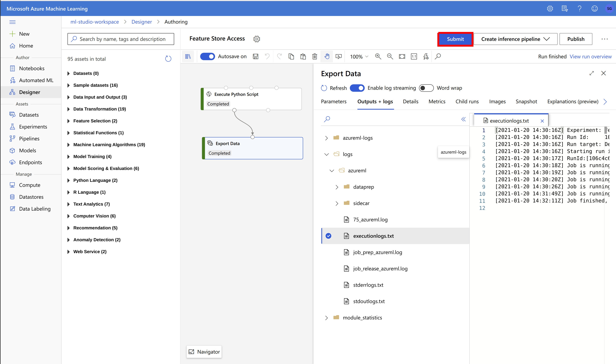Select the pan hand tool
This screenshot has width=616, height=364.
tap(327, 56)
